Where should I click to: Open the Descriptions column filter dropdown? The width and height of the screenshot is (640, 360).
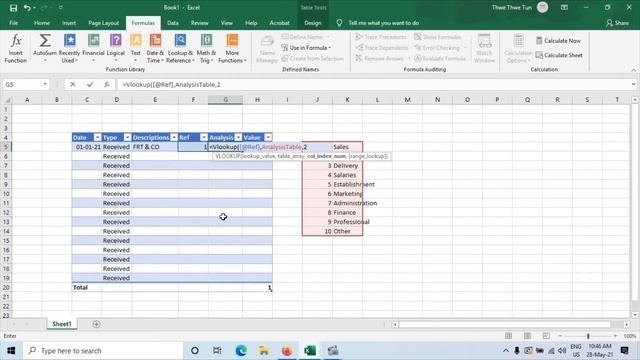[x=174, y=138]
